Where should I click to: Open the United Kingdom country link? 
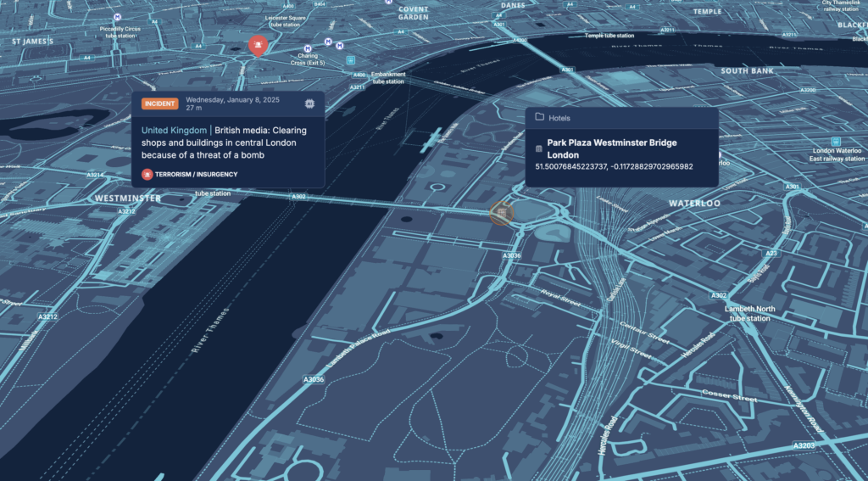click(x=175, y=131)
